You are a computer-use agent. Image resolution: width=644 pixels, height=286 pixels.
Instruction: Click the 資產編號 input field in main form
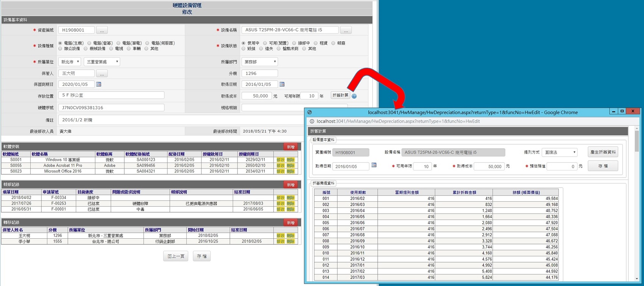pos(77,30)
